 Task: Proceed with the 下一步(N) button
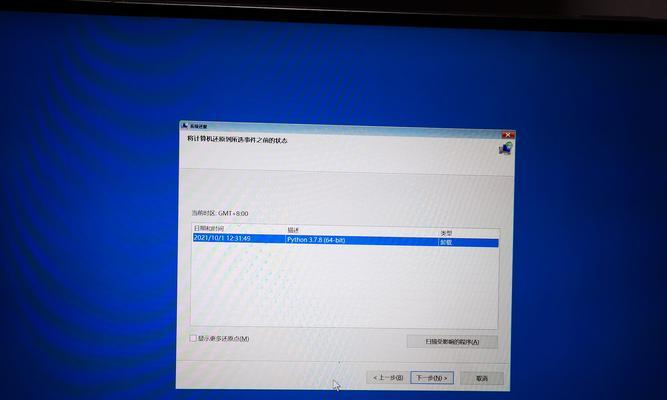(433, 378)
